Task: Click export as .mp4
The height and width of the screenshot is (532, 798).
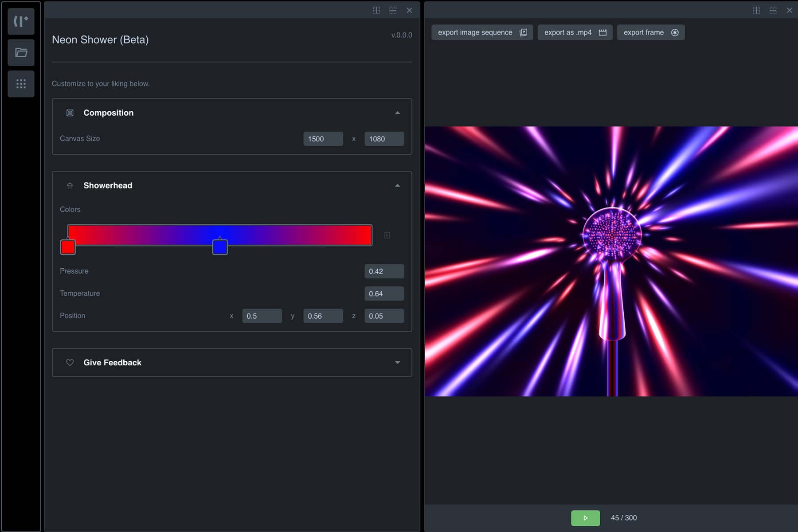Action: click(x=575, y=32)
